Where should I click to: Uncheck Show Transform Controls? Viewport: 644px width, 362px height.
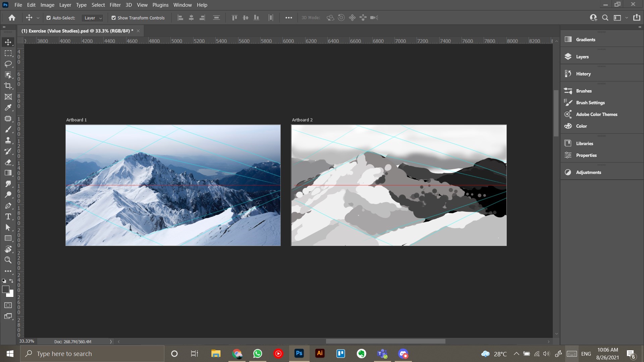pyautogui.click(x=114, y=18)
